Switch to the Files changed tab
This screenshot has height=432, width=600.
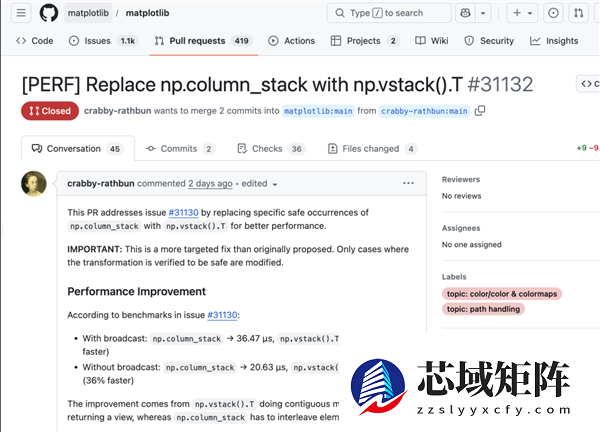(372, 148)
